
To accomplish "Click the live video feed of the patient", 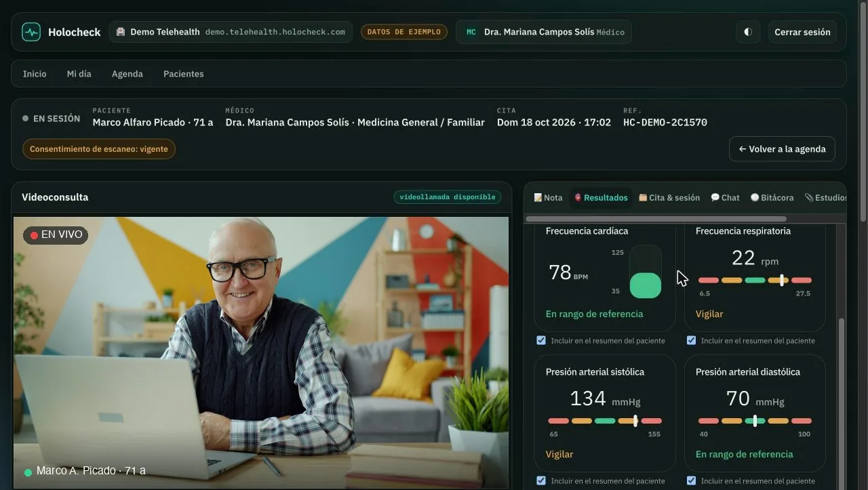I will pyautogui.click(x=261, y=352).
